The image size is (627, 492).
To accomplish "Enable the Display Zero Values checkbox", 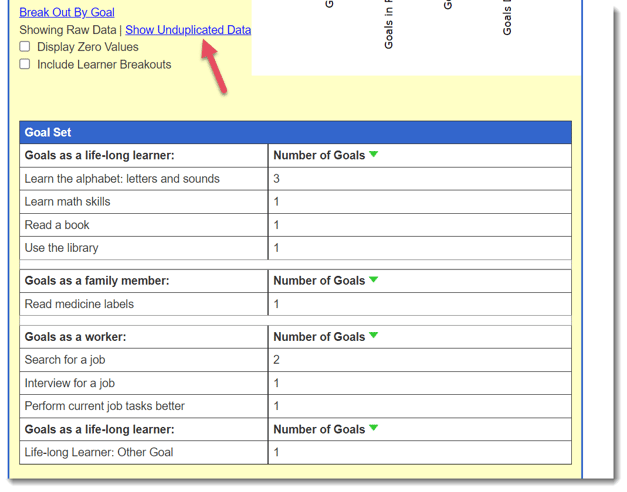I will click(25, 47).
